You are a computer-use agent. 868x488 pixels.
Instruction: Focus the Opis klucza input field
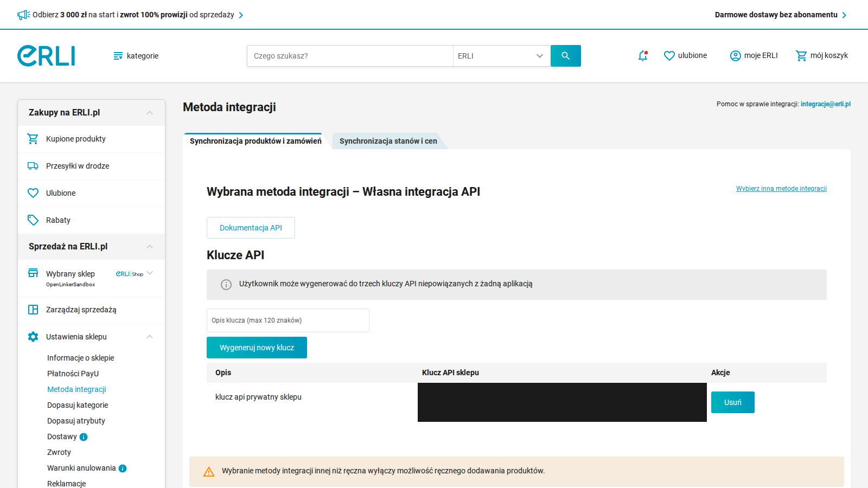(288, 320)
